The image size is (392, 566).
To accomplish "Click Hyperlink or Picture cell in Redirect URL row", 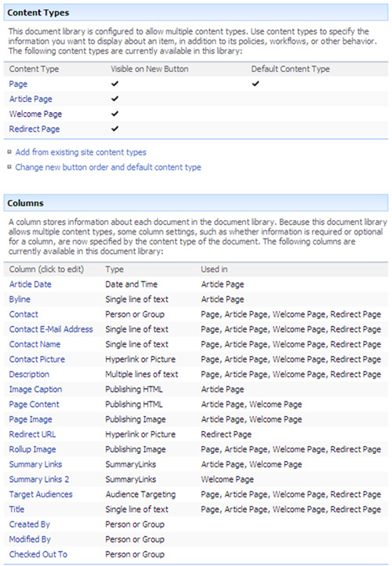I will click(140, 434).
